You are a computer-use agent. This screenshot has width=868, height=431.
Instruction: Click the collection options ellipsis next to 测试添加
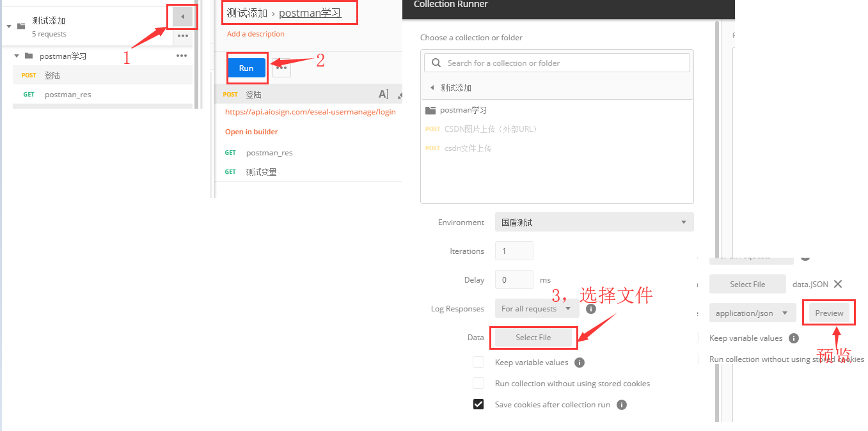[x=182, y=36]
